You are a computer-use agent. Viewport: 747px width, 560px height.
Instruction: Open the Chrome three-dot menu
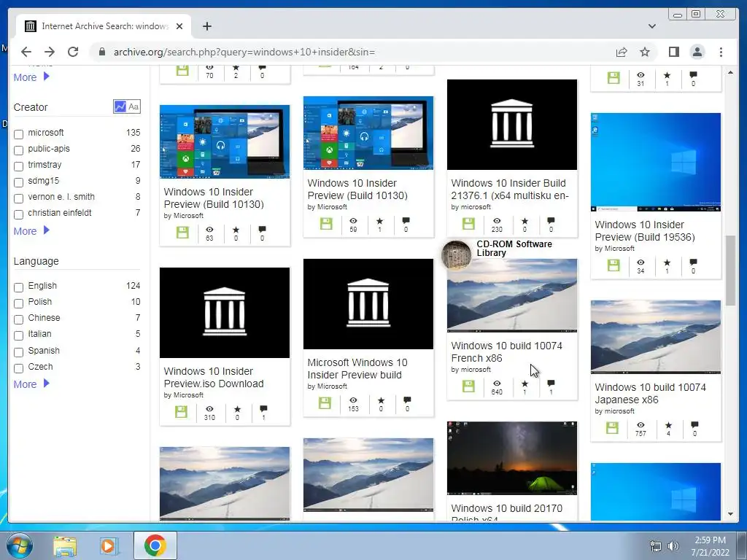pos(721,52)
